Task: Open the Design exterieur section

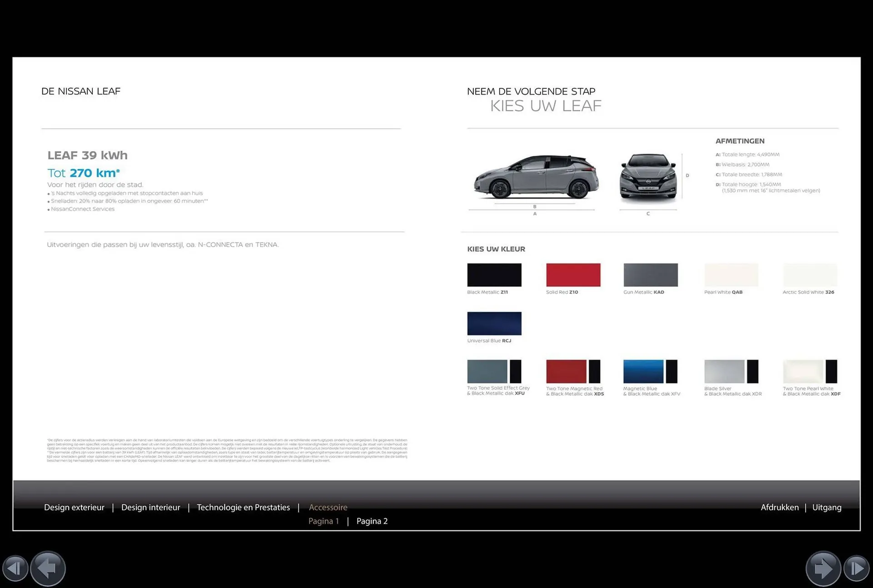Action: click(74, 507)
